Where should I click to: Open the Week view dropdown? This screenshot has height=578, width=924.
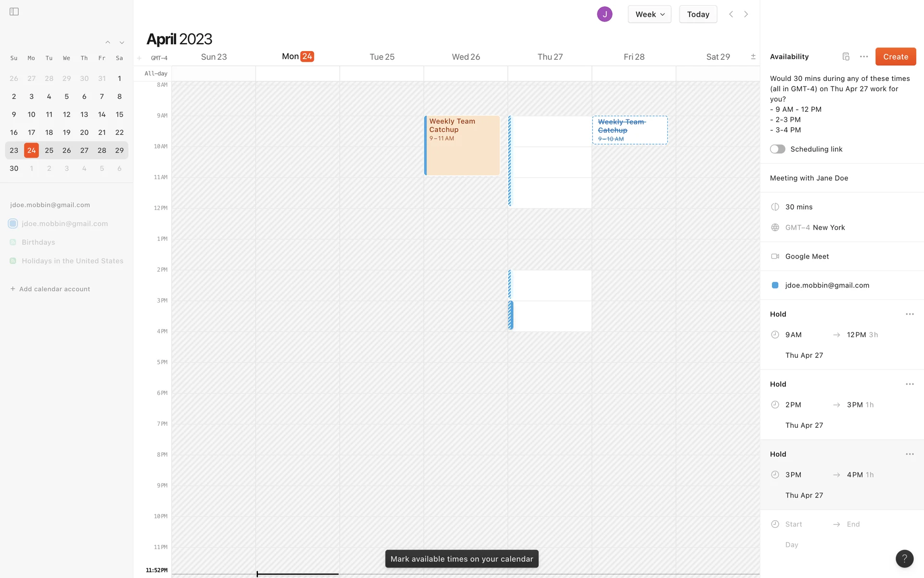[x=649, y=14]
